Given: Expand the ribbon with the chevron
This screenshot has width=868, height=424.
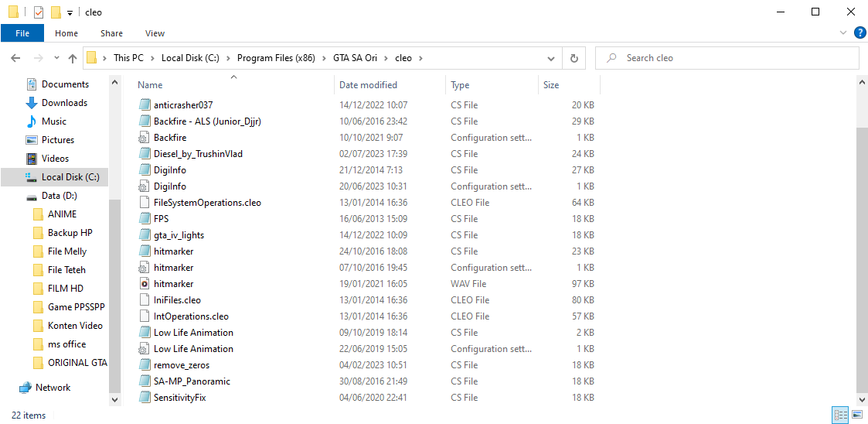Looking at the screenshot, I should [x=843, y=32].
